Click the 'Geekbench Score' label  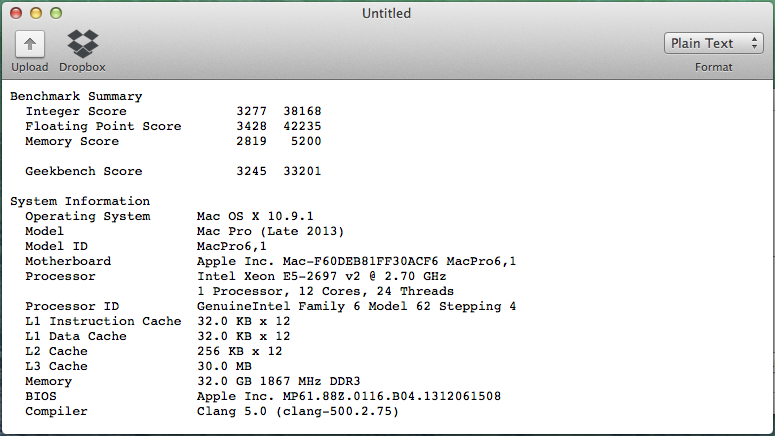[84, 171]
